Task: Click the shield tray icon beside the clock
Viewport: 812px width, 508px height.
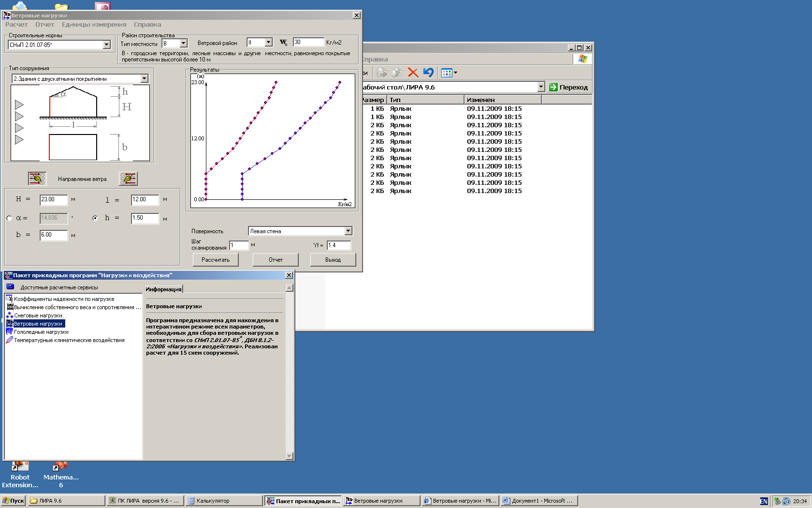Action: click(x=777, y=501)
